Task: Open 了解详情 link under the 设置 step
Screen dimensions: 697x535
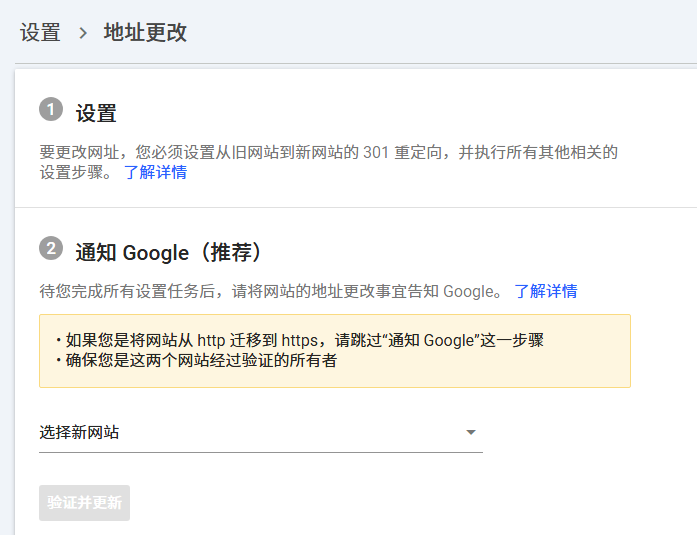Action: click(155, 172)
